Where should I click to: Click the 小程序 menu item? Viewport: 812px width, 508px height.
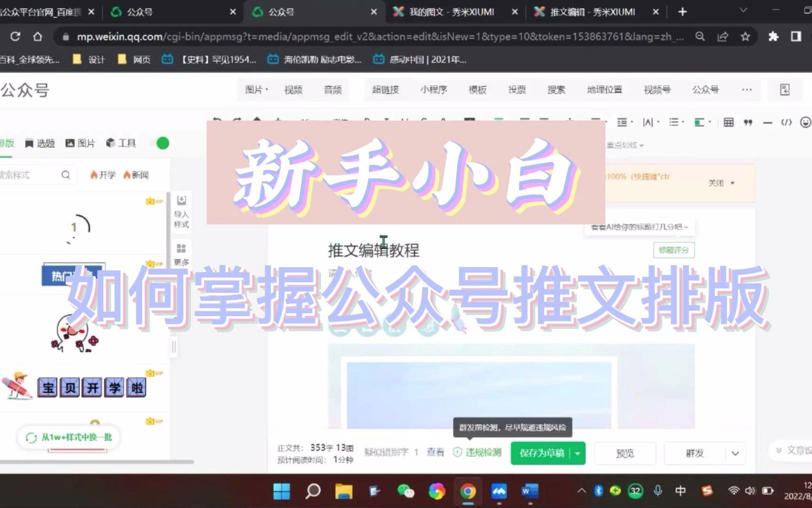tap(433, 90)
